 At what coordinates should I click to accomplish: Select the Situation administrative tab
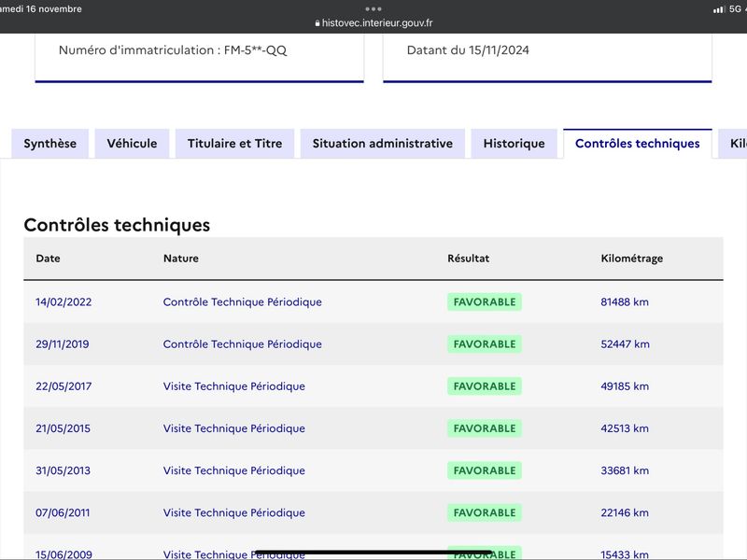pyautogui.click(x=383, y=144)
